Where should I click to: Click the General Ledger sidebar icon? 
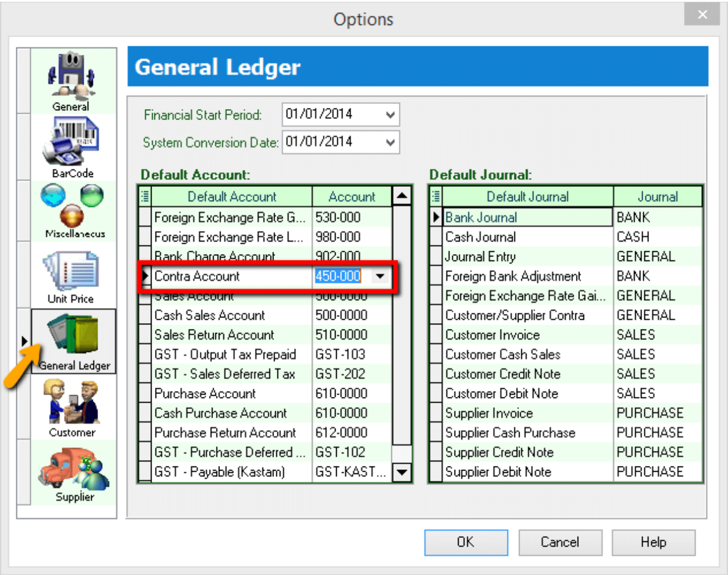click(73, 341)
